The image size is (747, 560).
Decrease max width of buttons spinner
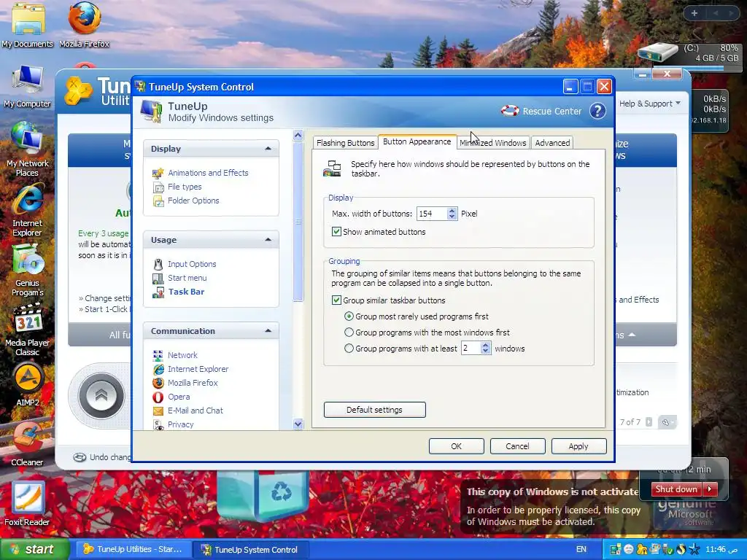(452, 217)
